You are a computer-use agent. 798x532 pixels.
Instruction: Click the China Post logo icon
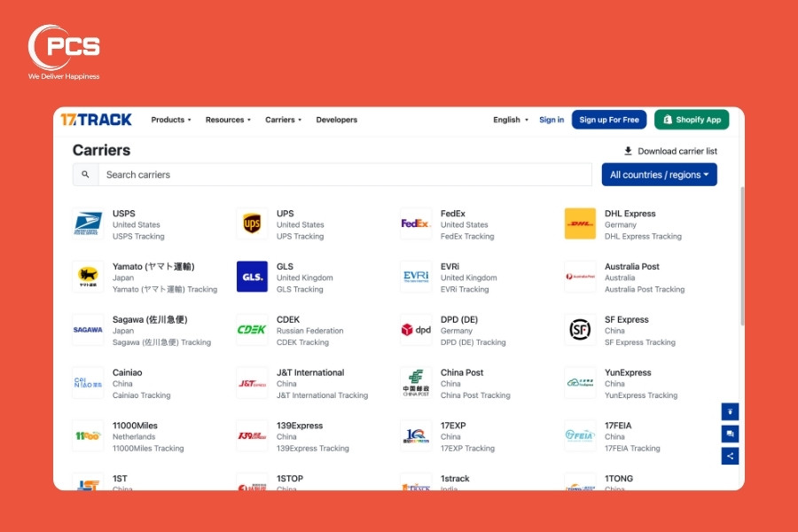pos(416,383)
